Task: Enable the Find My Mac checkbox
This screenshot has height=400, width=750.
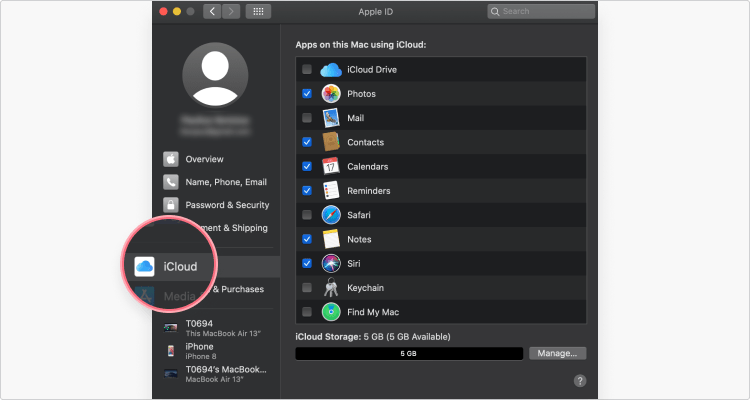Action: point(307,312)
